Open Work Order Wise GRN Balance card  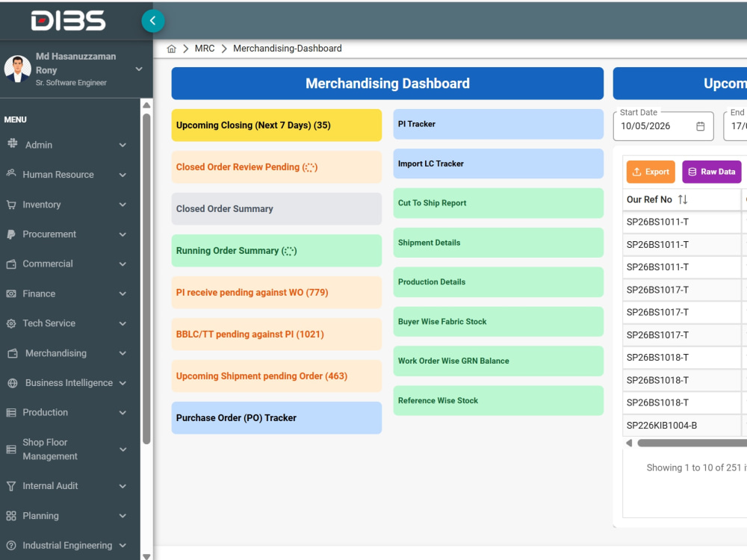click(x=498, y=361)
